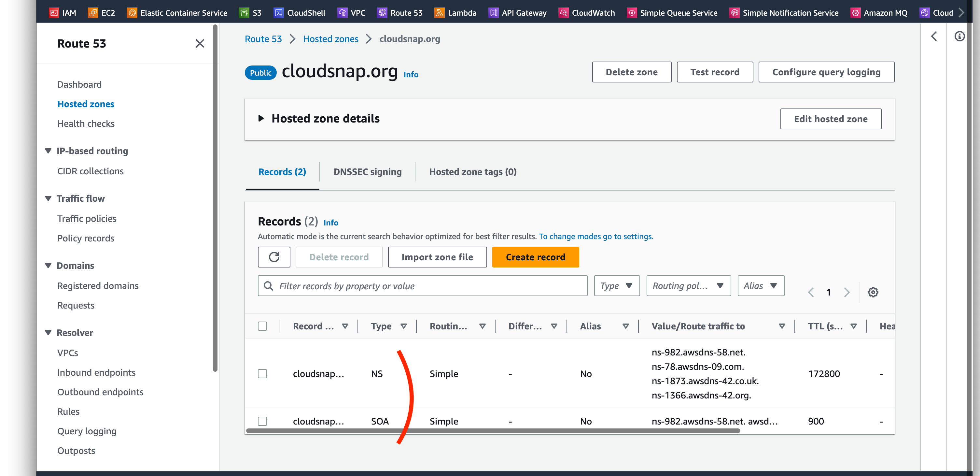Go to previous page of records
980x476 pixels.
pos(811,292)
